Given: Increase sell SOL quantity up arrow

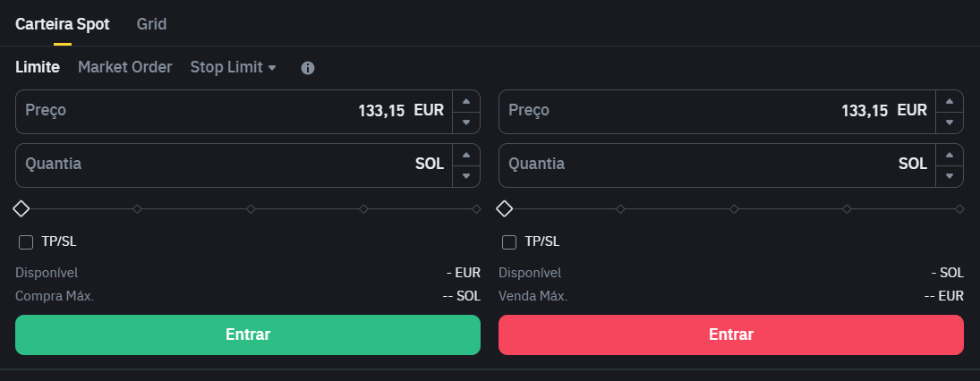Looking at the screenshot, I should click(x=950, y=155).
